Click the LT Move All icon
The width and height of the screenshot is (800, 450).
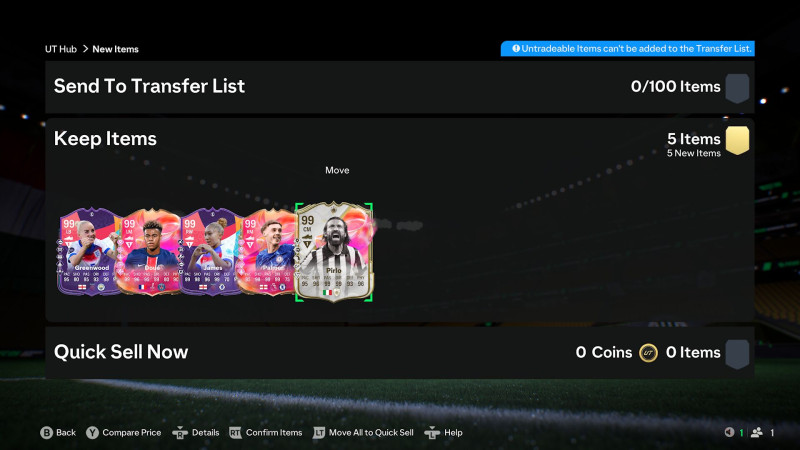[319, 433]
